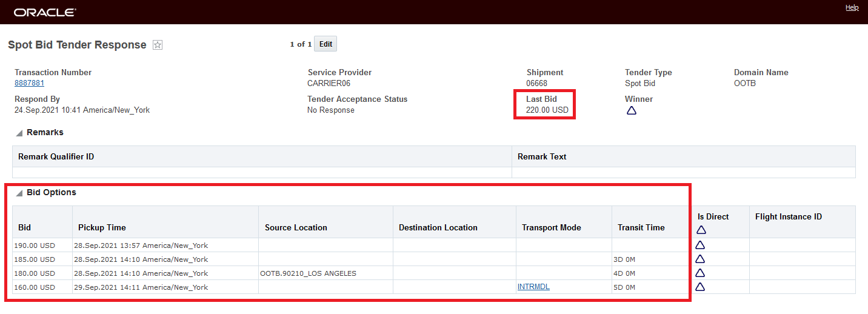Collapse the Bid Options section
The image size is (868, 314).
(19, 193)
